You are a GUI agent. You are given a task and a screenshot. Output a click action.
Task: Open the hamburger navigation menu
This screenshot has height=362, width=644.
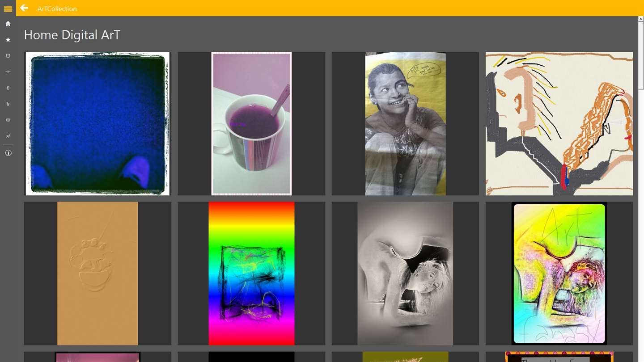tap(8, 8)
